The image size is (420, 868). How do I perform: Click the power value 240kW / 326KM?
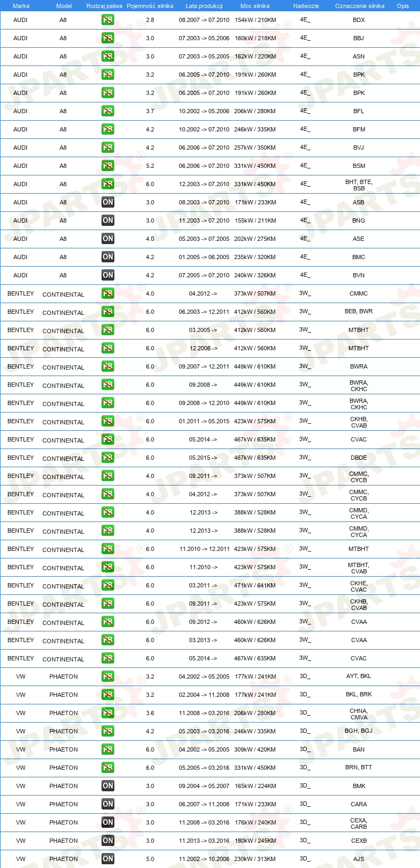click(x=255, y=275)
